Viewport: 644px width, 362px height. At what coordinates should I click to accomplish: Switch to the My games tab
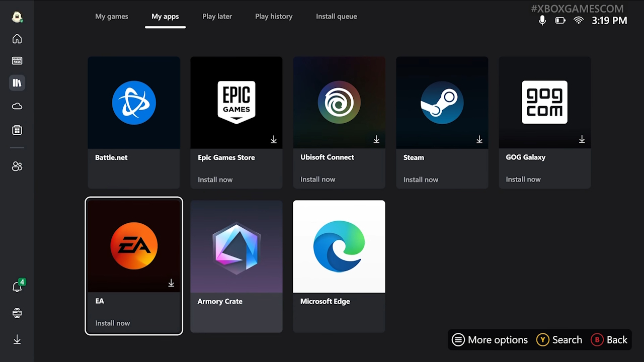tap(112, 17)
